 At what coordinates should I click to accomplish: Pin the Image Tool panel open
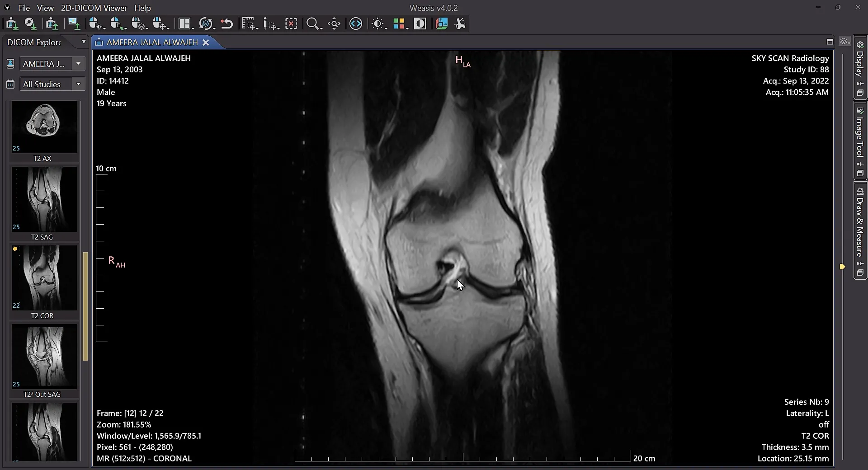click(x=861, y=164)
